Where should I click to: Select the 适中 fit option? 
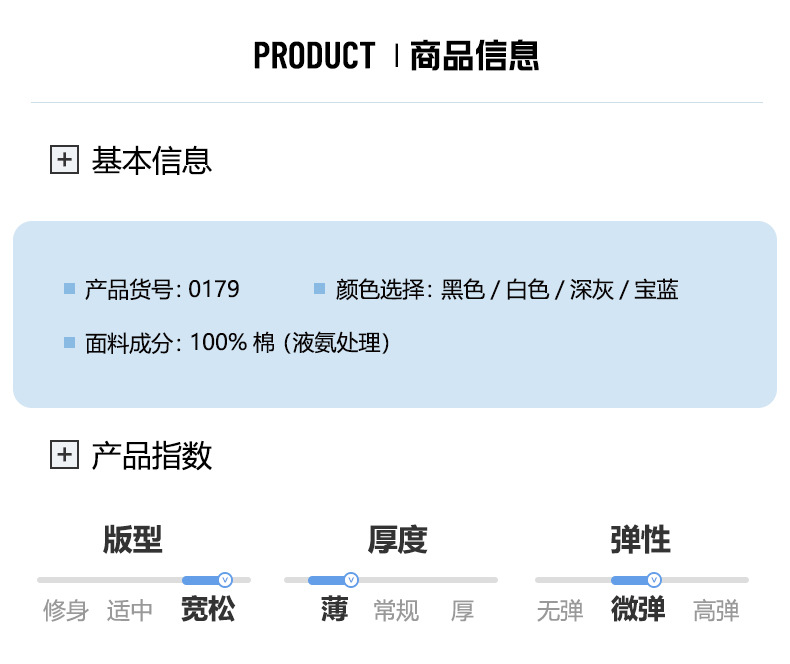(130, 610)
